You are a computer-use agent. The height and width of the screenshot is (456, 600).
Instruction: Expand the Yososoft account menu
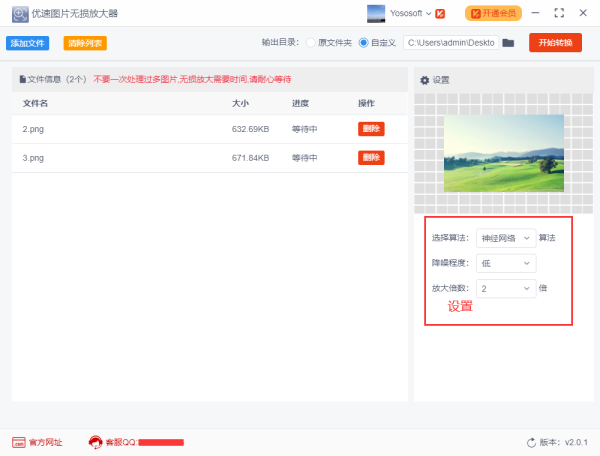pos(428,14)
